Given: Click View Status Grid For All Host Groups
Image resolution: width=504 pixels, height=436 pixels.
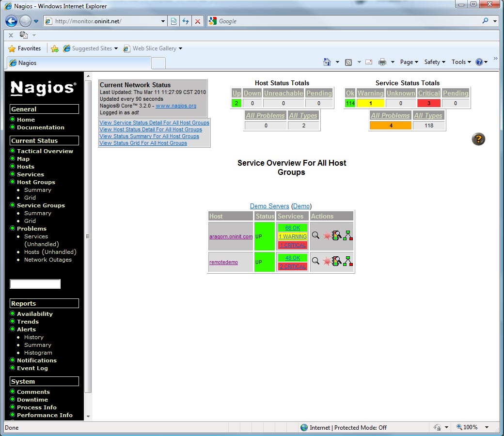Looking at the screenshot, I should pos(143,143).
